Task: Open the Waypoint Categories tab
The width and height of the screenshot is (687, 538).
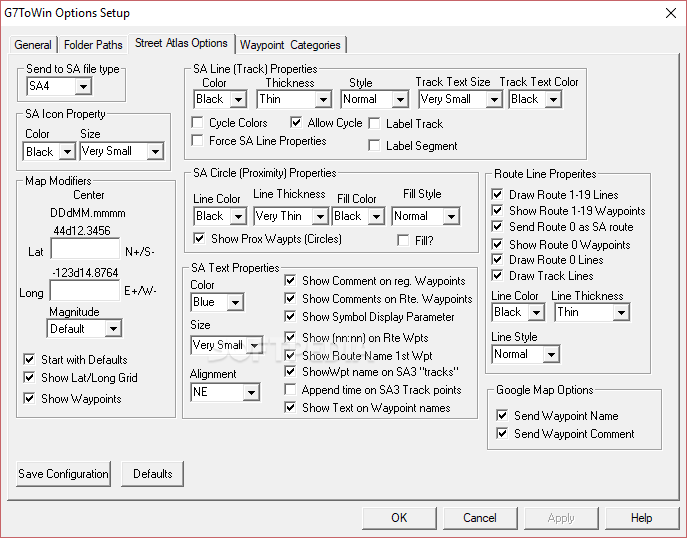Action: (290, 45)
